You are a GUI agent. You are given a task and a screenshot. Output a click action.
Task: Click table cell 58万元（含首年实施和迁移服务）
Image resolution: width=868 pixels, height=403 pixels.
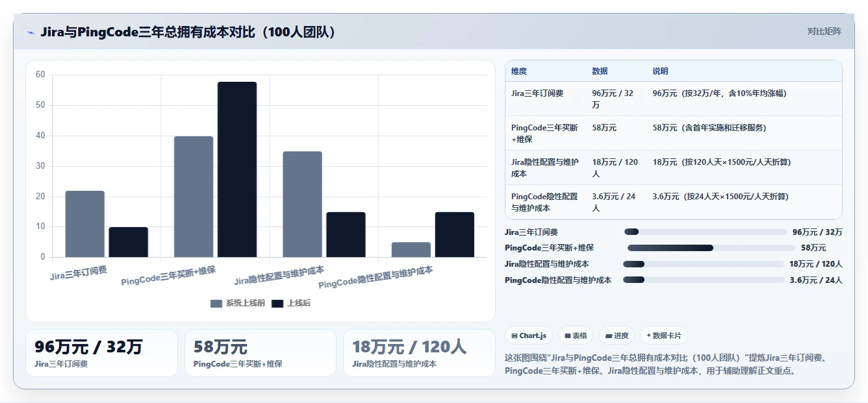[709, 128]
